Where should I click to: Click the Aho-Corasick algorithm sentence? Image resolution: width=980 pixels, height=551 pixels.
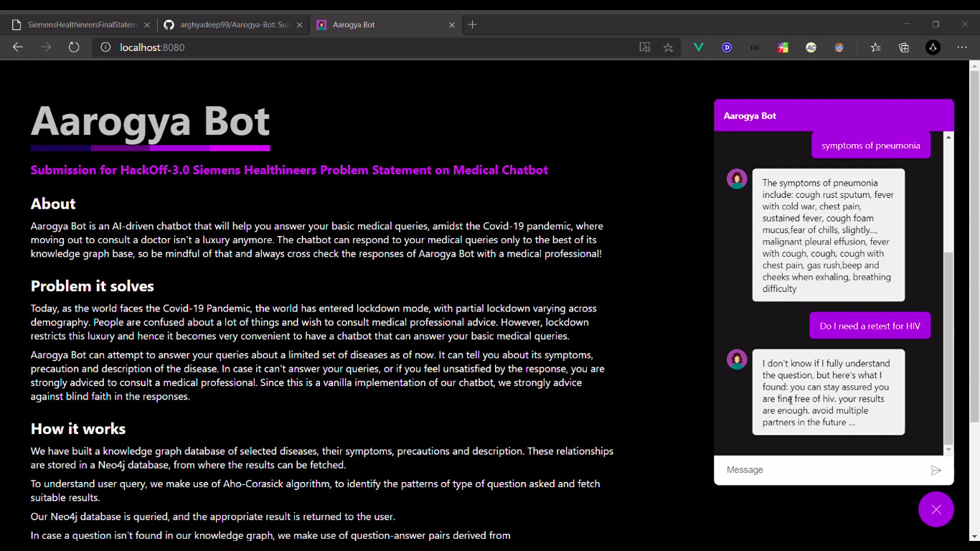point(316,491)
